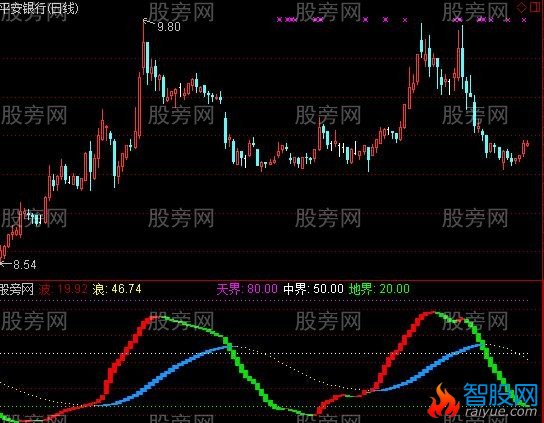Viewport: 544px width, 423px height.
Task: Click the diamond icon at chart corner
Action: (x=521, y=8)
